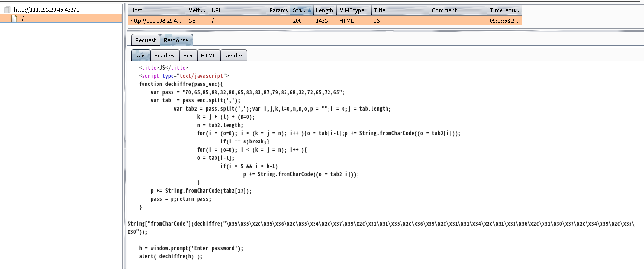Select the "/" item in site tree
Screen dimensions: 644x269
[23, 18]
